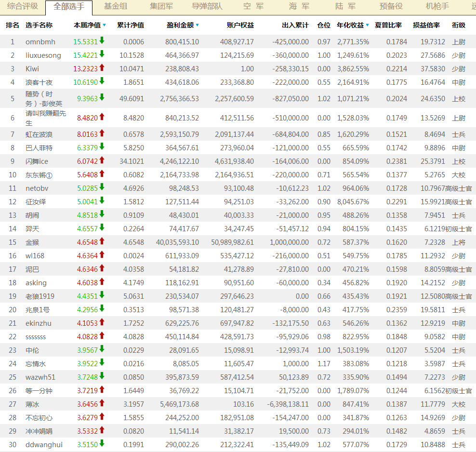Screen dimensions: 476x452
Task: Click profit value 40,035,593.10
Action: coord(178,242)
